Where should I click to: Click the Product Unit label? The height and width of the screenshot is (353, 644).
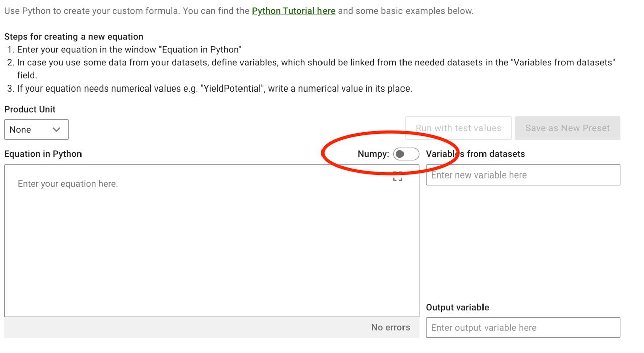click(x=30, y=110)
